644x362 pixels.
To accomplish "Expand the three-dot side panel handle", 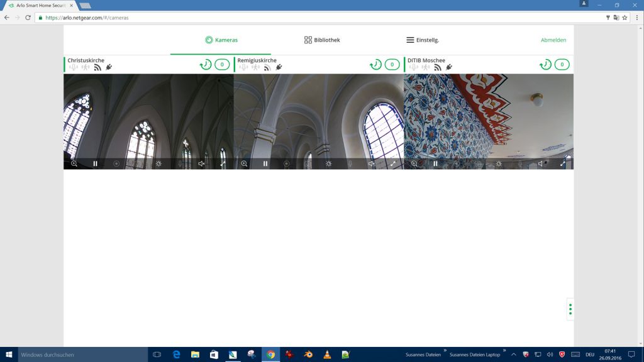I will coord(570,309).
